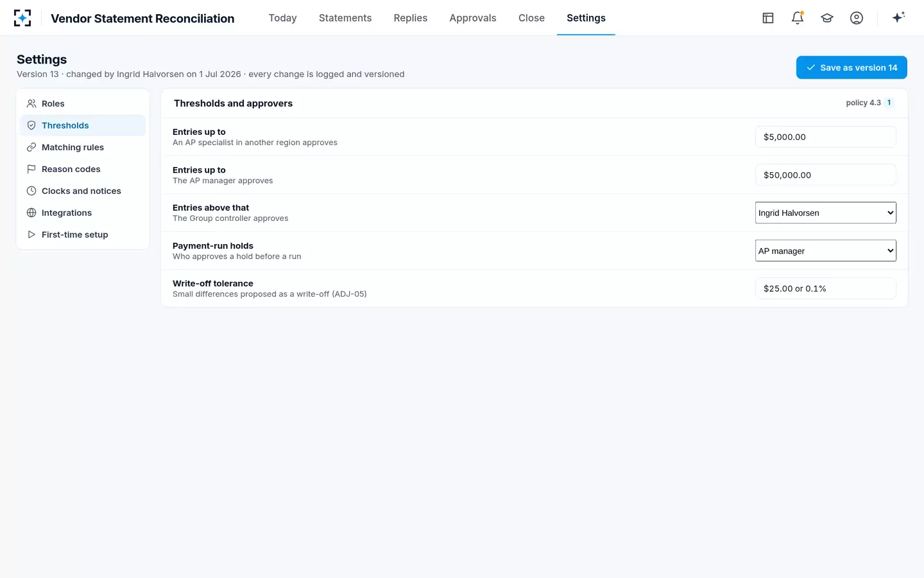
Task: Open the sparkle AI assistant icon
Action: (898, 17)
